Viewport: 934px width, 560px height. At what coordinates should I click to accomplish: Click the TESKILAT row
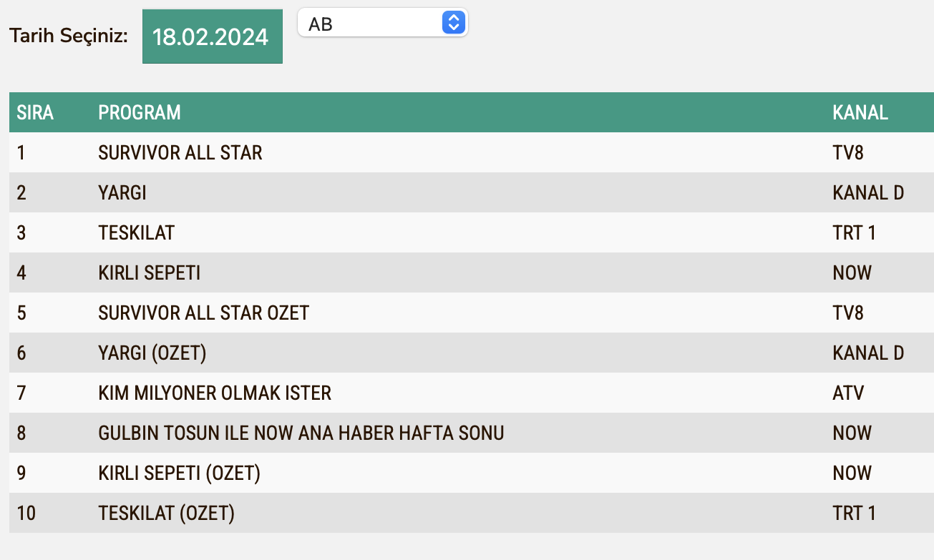(136, 232)
